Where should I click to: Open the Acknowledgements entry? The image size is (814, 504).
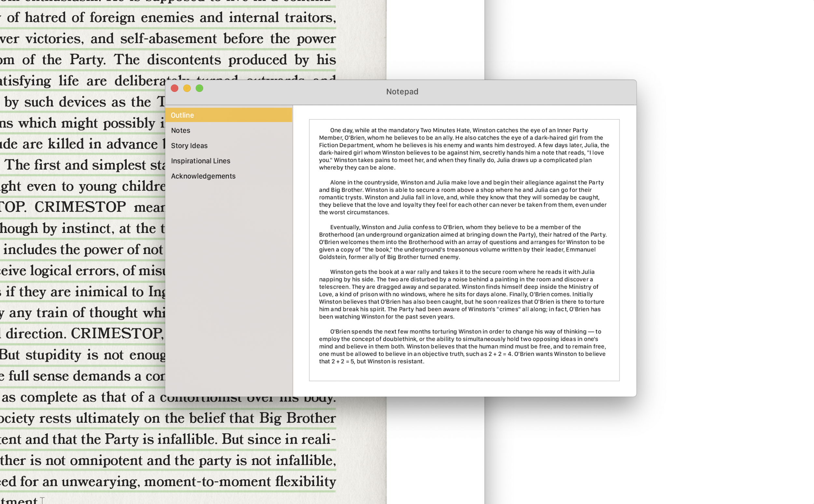point(229,176)
